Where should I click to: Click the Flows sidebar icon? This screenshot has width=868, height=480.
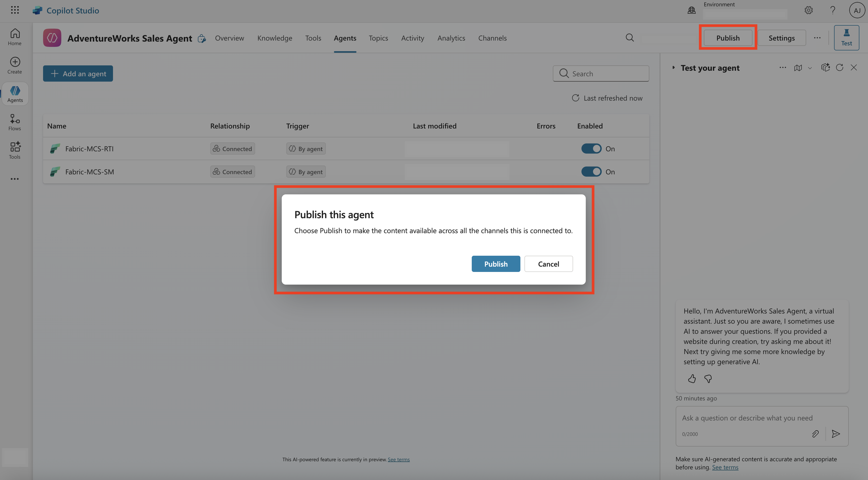tap(15, 122)
